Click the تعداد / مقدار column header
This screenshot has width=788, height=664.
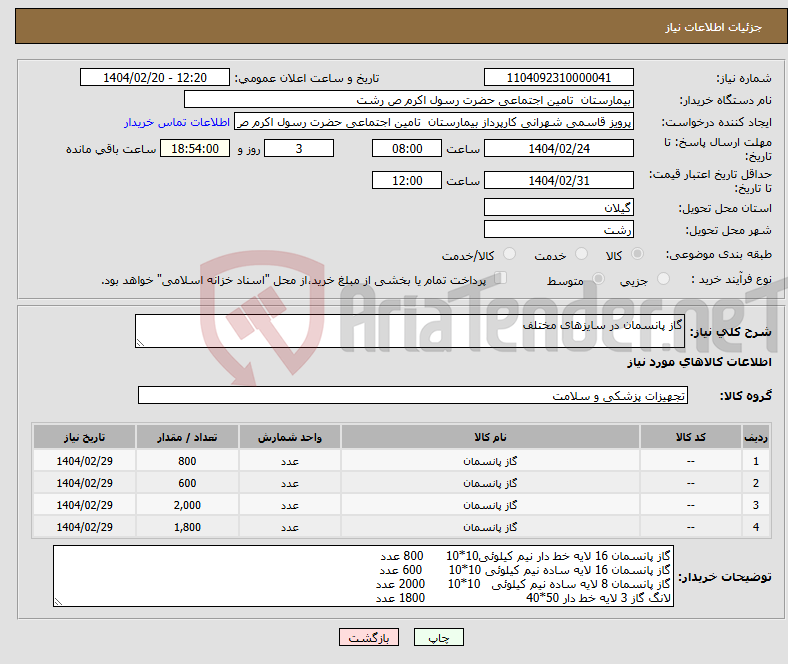point(187,437)
